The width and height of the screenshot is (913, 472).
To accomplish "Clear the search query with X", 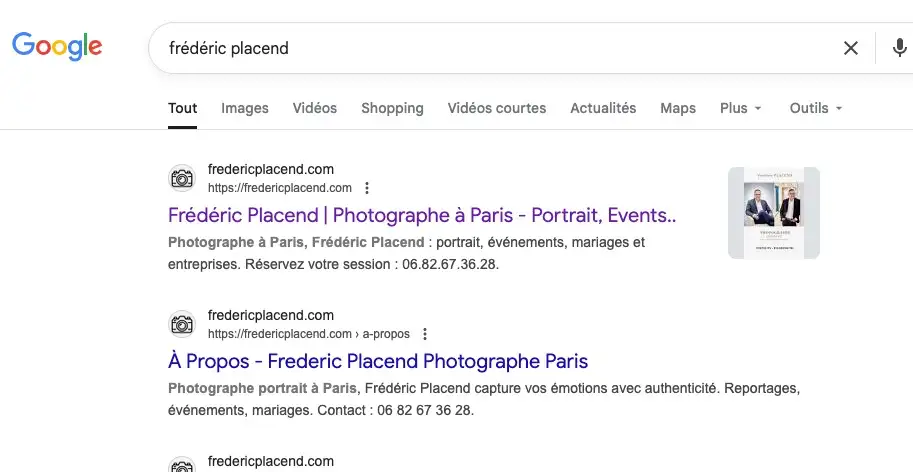I will point(851,48).
